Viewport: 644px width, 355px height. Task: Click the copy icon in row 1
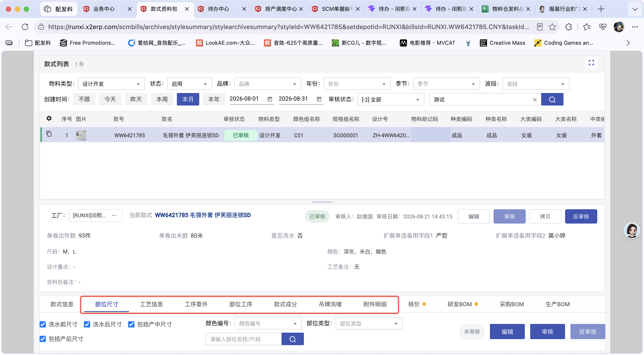49,134
